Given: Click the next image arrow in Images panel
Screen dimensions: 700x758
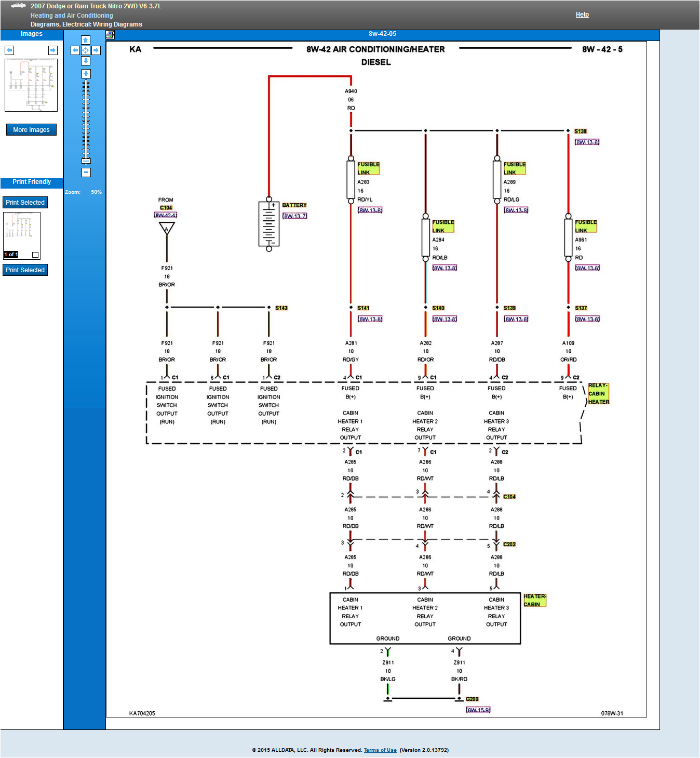Looking at the screenshot, I should click(x=52, y=50).
